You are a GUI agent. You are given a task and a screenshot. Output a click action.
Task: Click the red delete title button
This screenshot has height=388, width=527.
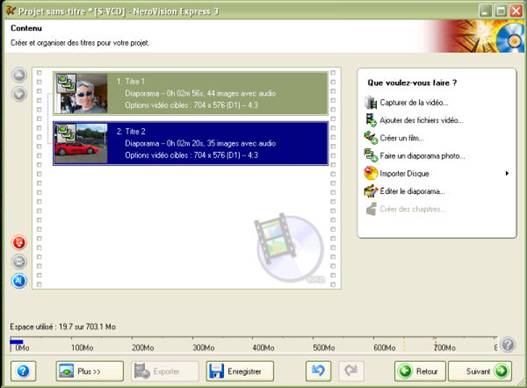click(19, 242)
